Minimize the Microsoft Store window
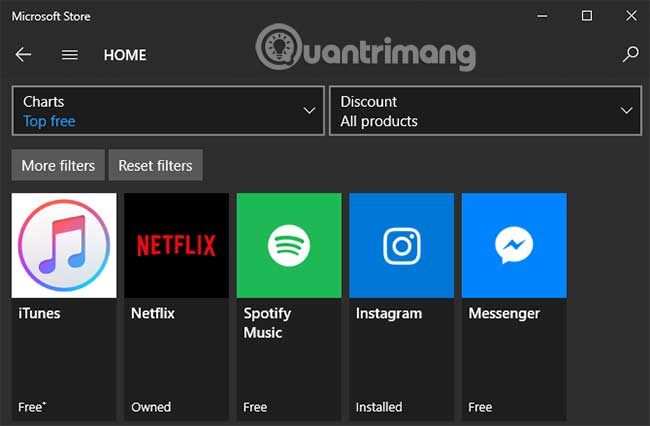The image size is (650, 426). click(542, 16)
